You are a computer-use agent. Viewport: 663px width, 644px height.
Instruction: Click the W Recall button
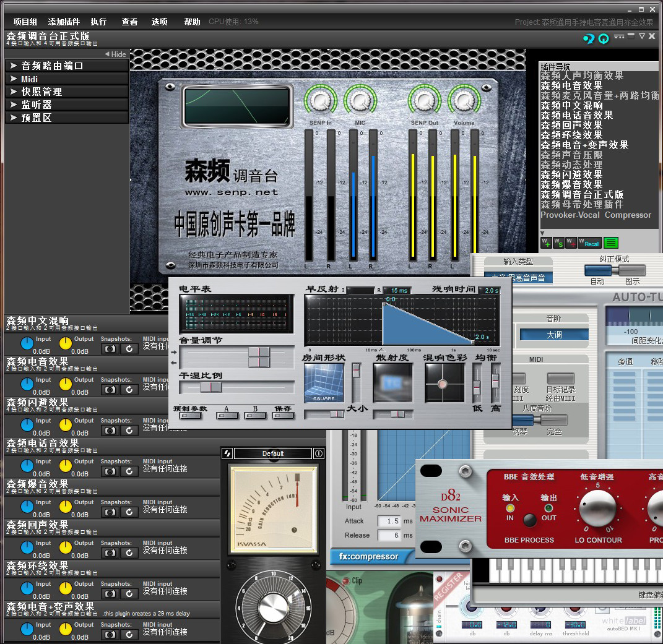(589, 243)
